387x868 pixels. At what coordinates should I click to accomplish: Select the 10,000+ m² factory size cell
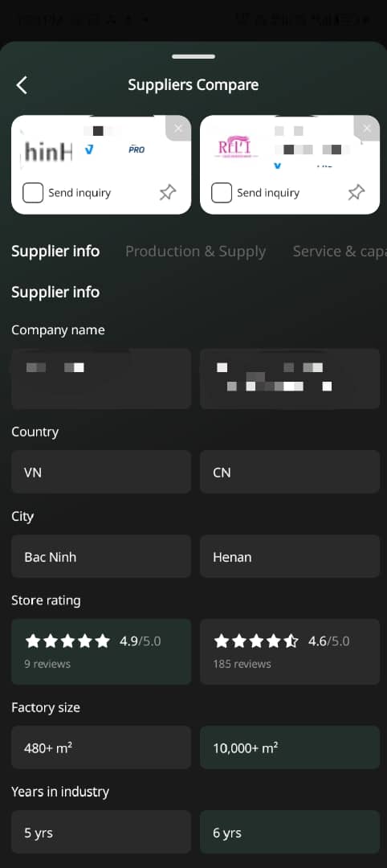tap(290, 747)
